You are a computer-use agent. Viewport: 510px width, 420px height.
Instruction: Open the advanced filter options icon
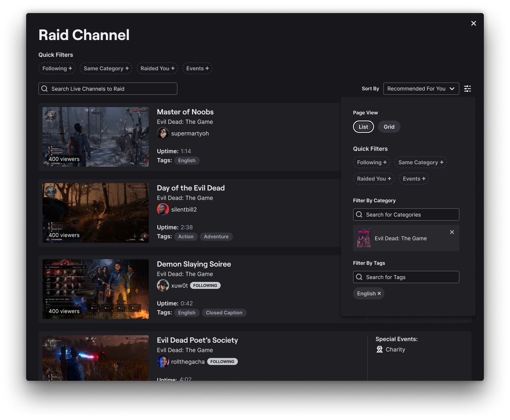click(467, 88)
